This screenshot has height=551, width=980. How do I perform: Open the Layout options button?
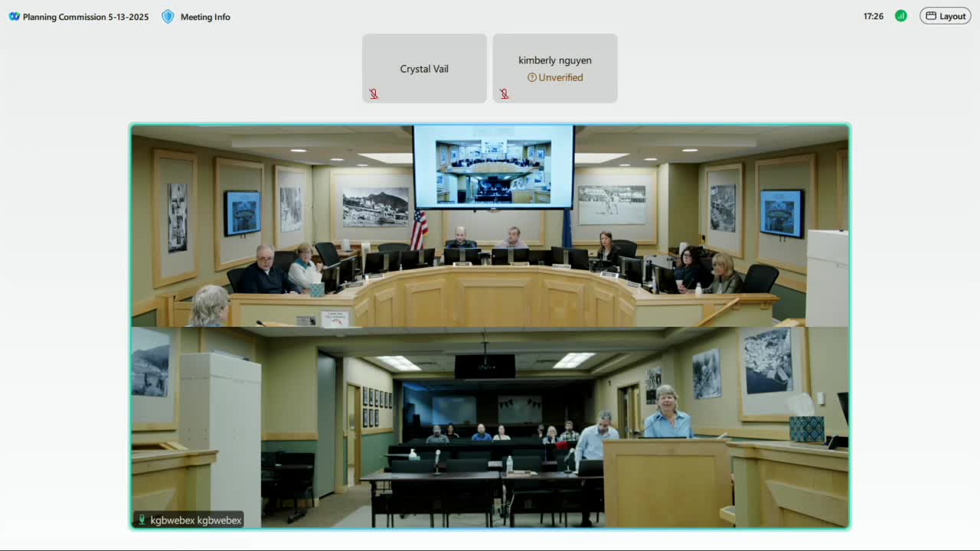pos(946,16)
